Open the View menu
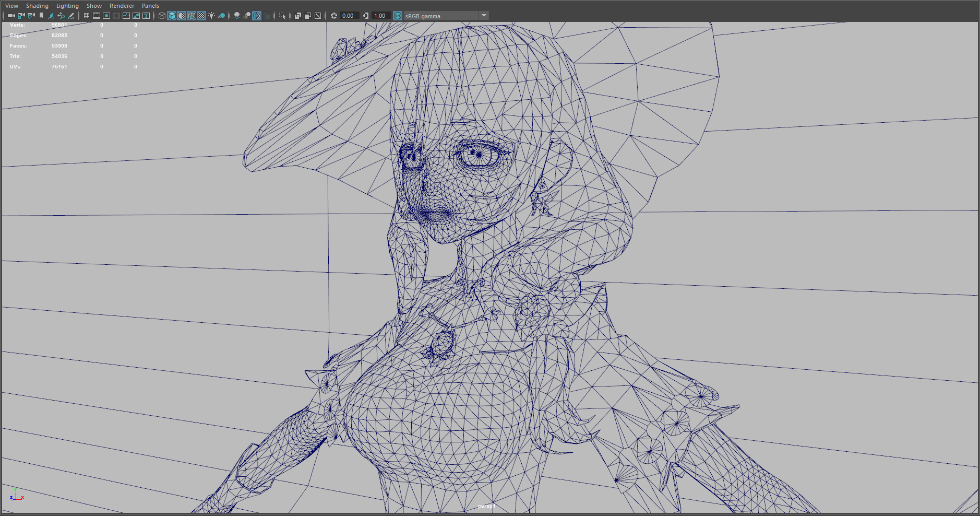 coord(11,6)
